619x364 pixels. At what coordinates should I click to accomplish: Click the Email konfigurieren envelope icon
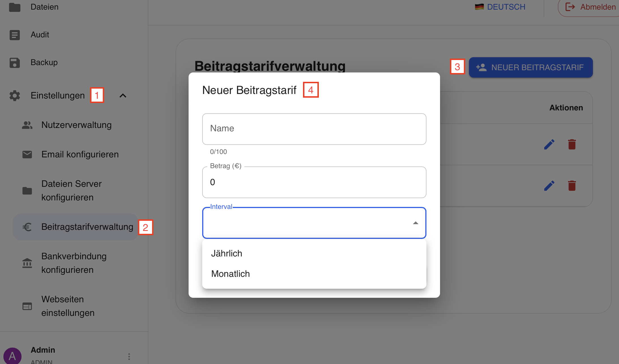point(27,155)
